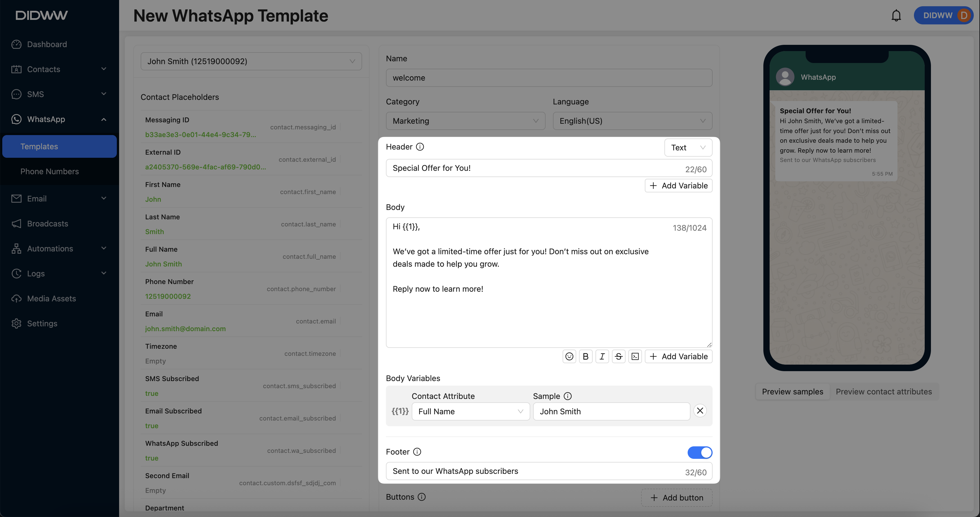This screenshot has height=517, width=980.
Task: Click the Logs clock icon
Action: coord(16,273)
